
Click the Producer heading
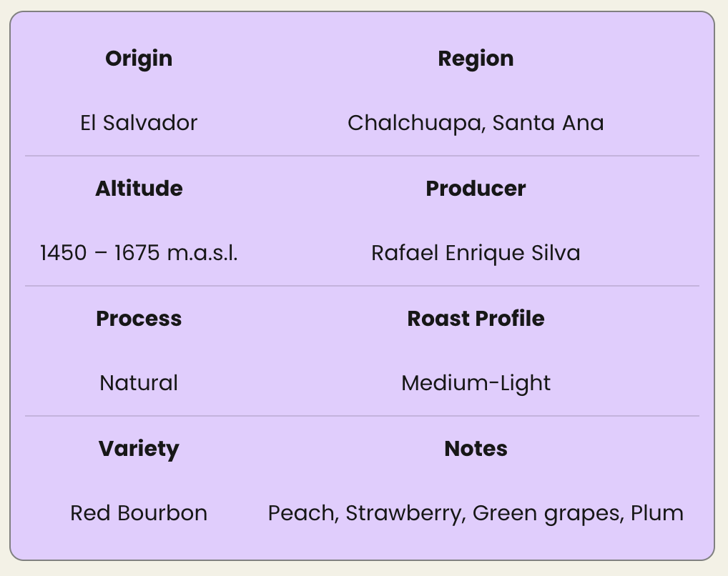point(476,189)
